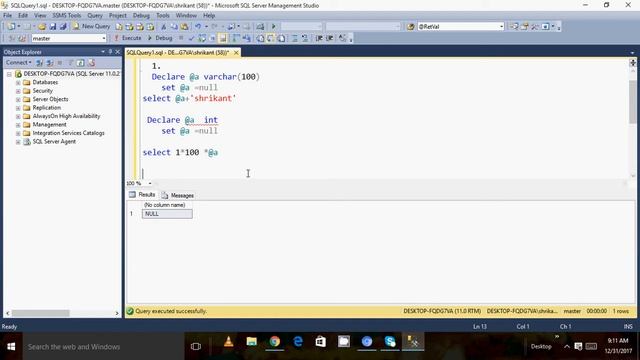Click the Execute button
The height and width of the screenshot is (360, 640).
[x=127, y=38]
